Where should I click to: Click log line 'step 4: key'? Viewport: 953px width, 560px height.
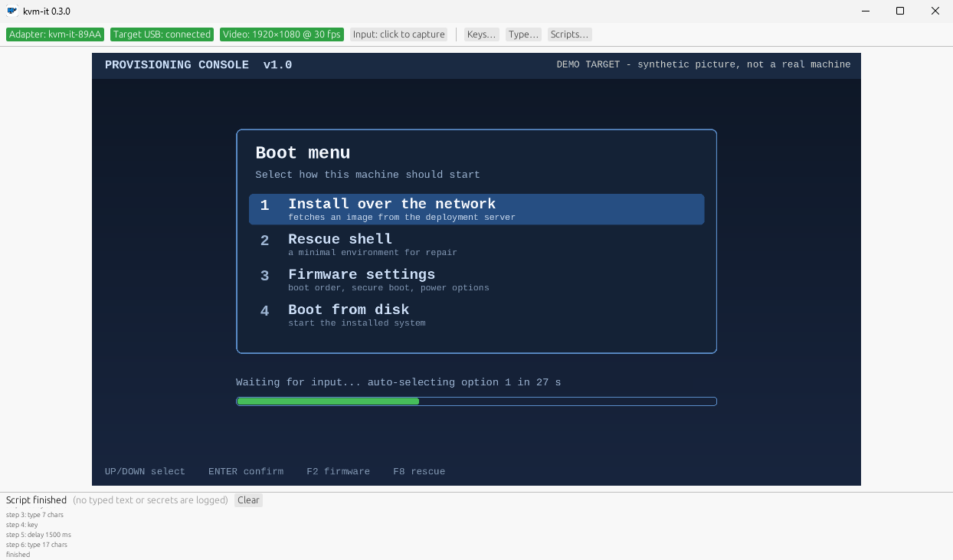(21, 525)
